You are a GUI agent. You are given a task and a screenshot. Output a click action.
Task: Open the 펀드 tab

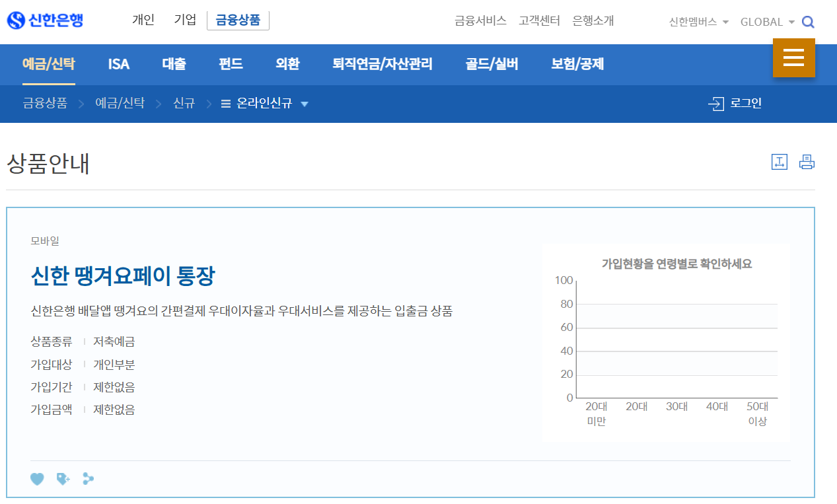point(231,64)
